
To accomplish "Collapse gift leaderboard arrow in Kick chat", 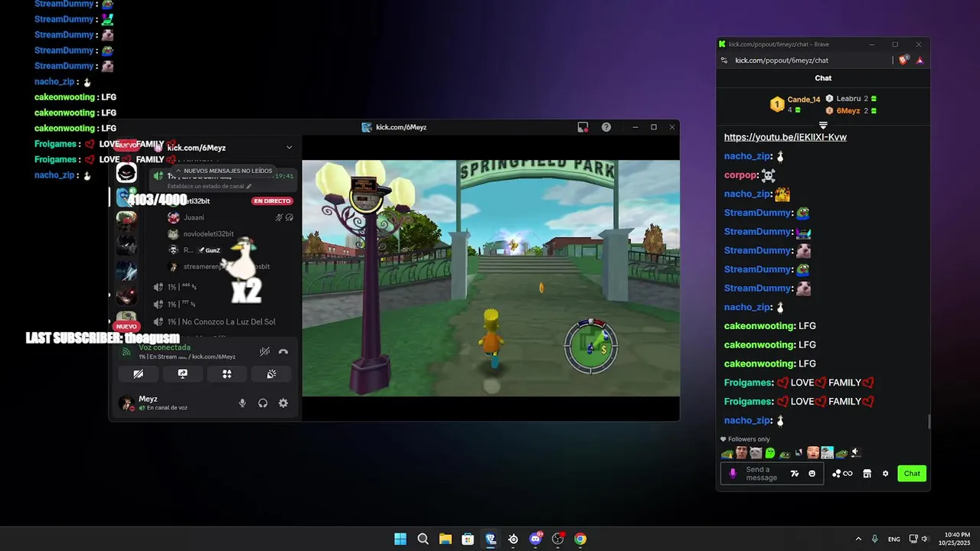I will [823, 125].
